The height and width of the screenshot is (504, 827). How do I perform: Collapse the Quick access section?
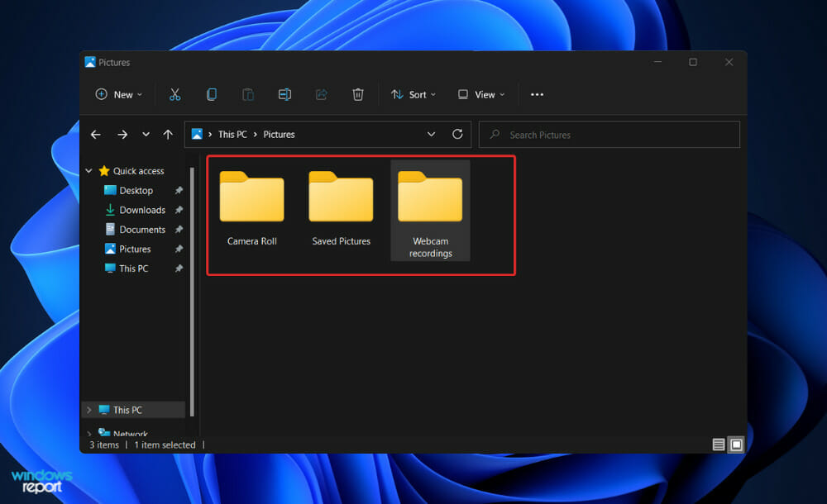(x=88, y=170)
